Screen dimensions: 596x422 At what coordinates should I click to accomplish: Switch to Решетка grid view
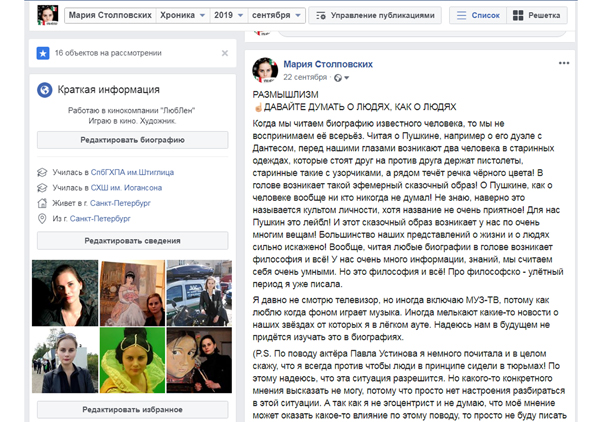537,16
